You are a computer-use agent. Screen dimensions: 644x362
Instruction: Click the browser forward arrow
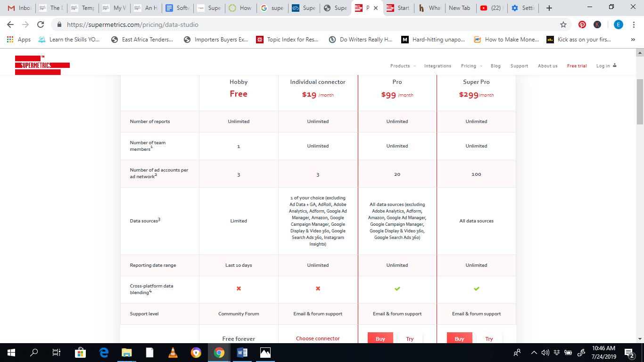click(x=25, y=25)
